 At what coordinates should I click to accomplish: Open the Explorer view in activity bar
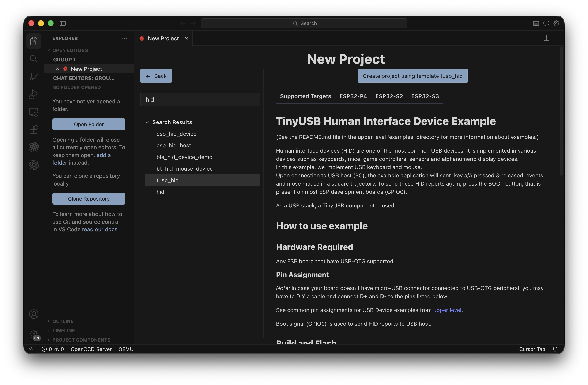[34, 41]
